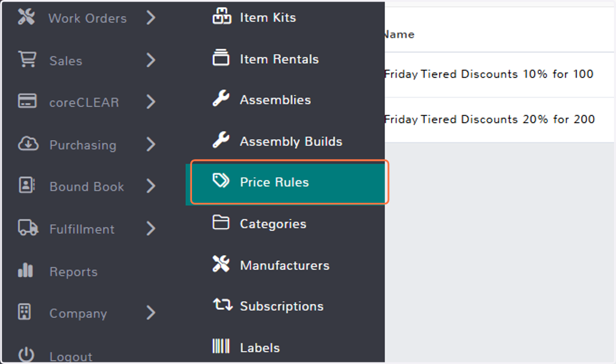Click the Bound Book contact icon
Image resolution: width=616 pixels, height=364 pixels.
pyautogui.click(x=26, y=185)
